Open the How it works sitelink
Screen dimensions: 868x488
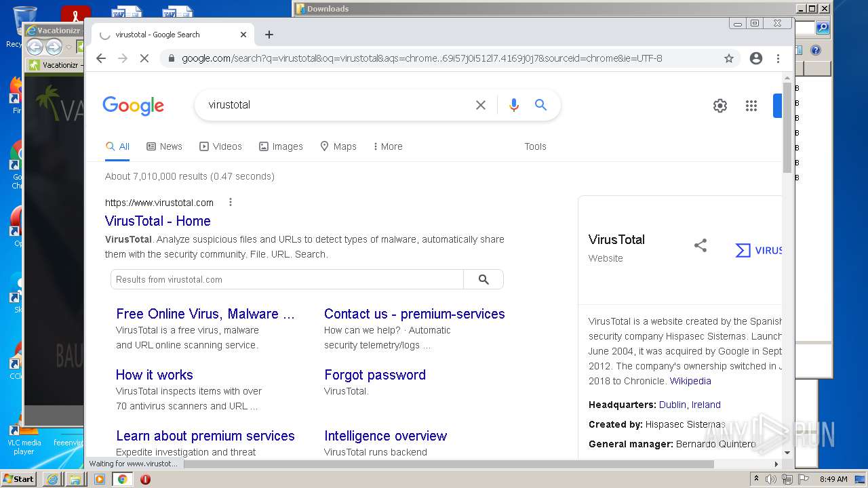pyautogui.click(x=155, y=375)
